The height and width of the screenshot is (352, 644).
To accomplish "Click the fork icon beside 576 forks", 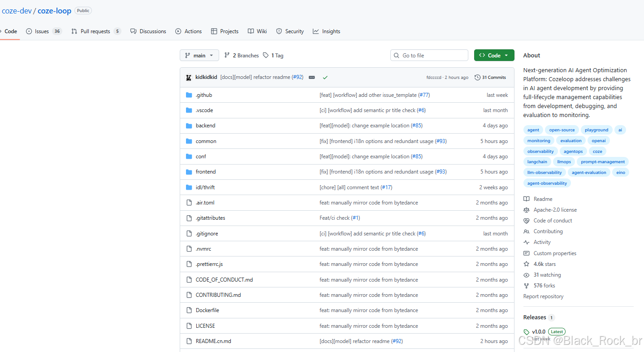I will [x=527, y=286].
